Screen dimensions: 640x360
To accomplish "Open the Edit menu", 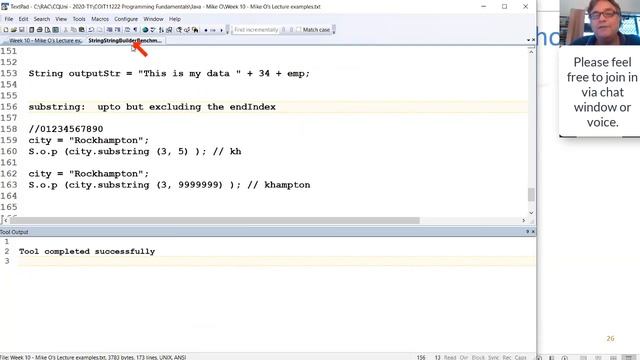I will coord(23,19).
